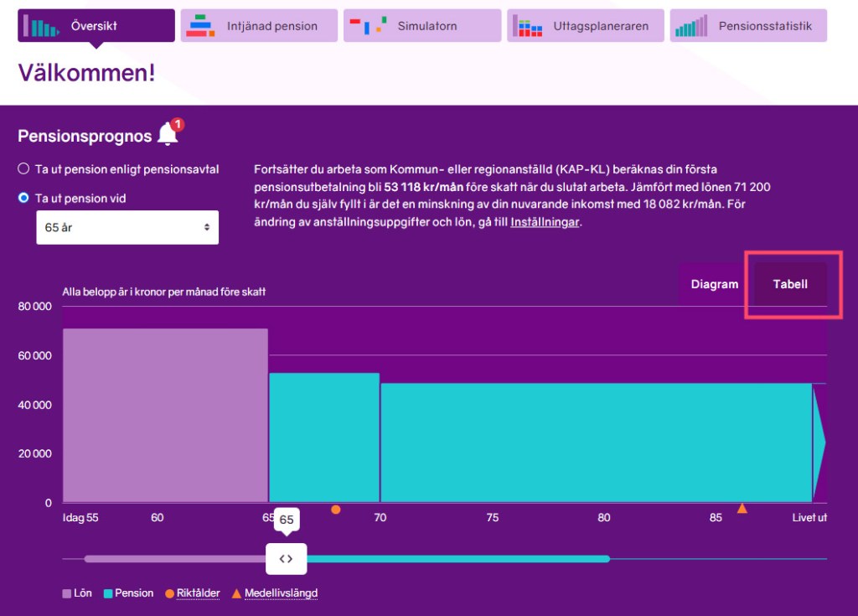Click the Översikt bar chart icon
858x616 pixels.
[x=41, y=26]
